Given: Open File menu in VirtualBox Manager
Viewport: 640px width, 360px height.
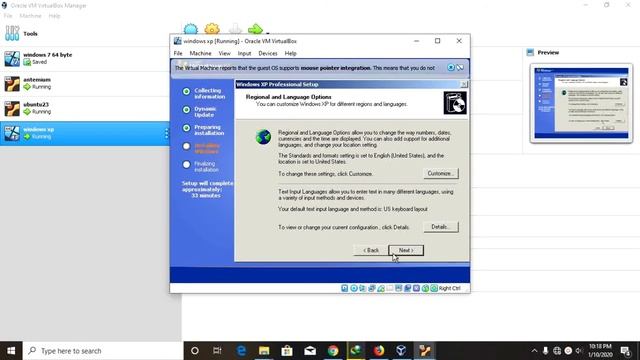Looking at the screenshot, I should pos(8,16).
